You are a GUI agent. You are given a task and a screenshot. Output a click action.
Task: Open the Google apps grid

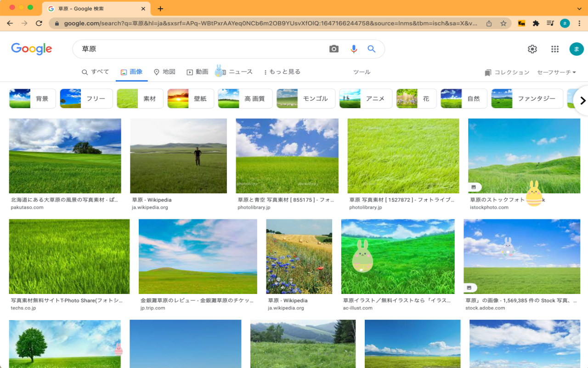pyautogui.click(x=554, y=49)
